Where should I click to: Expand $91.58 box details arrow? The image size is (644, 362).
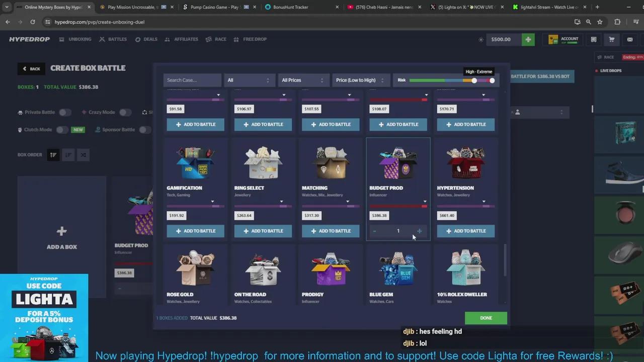[218, 95]
